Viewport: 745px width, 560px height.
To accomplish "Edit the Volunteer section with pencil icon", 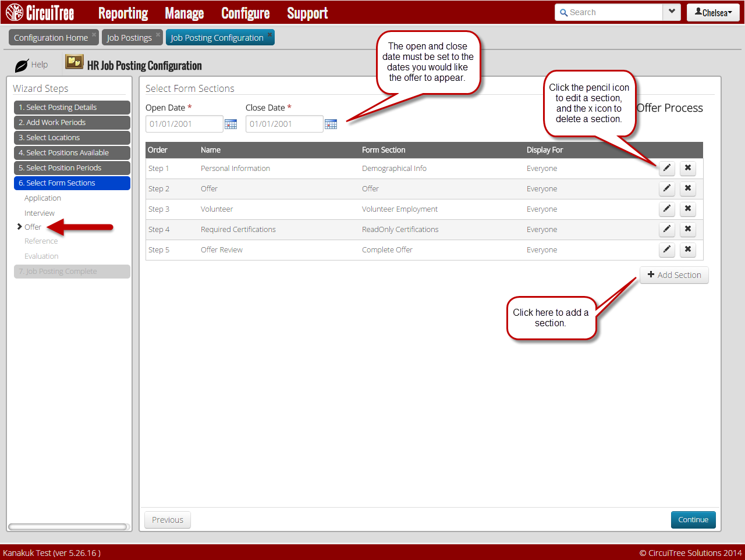I will pyautogui.click(x=667, y=209).
